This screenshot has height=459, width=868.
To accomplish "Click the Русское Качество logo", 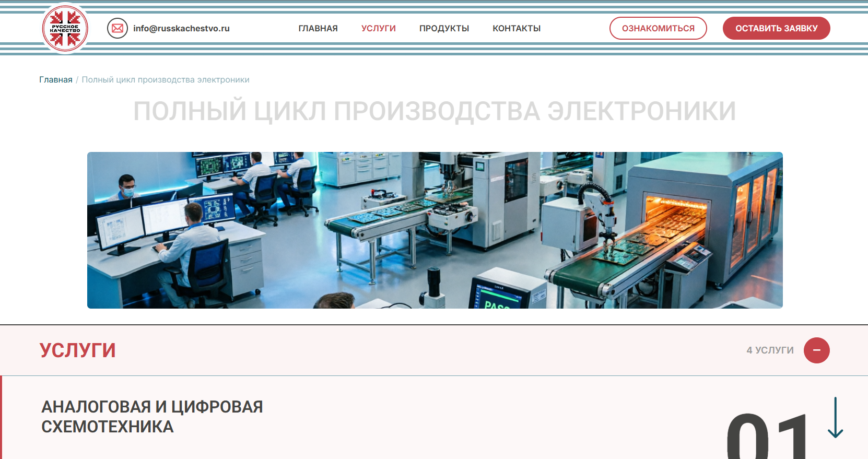I will click(x=65, y=29).
